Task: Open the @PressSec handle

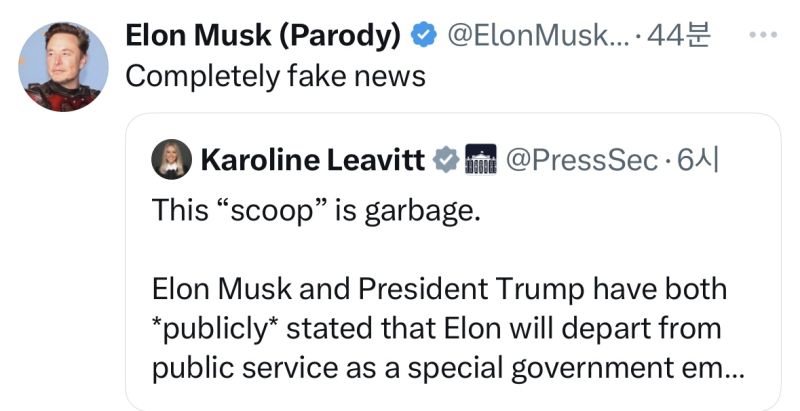Action: (582, 159)
